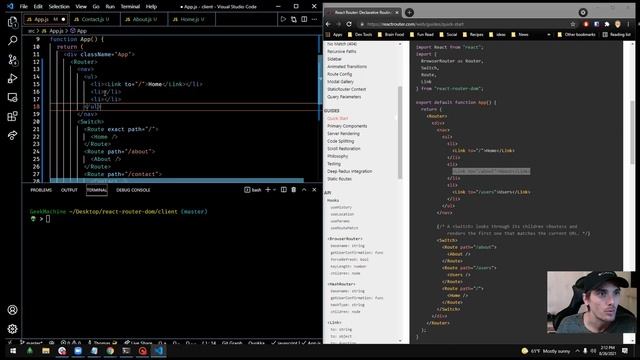The image size is (640, 360).
Task: Open the Windows Start menu
Action: [x=13, y=351]
